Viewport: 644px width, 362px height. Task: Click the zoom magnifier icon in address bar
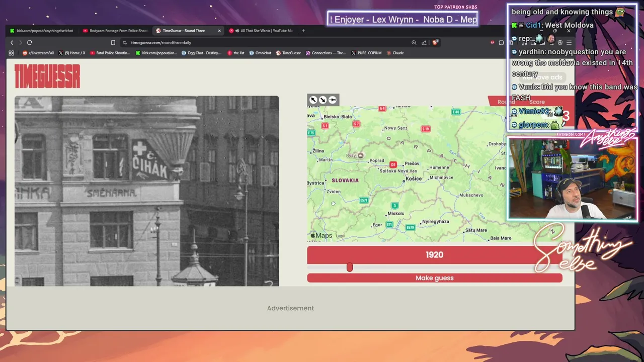pos(414,43)
